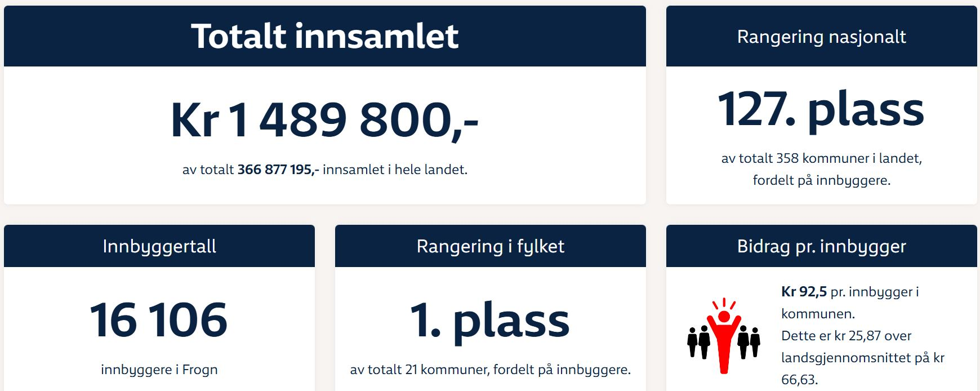Click the Bidrag pr. innbygger header
The width and height of the screenshot is (980, 391).
click(x=822, y=246)
